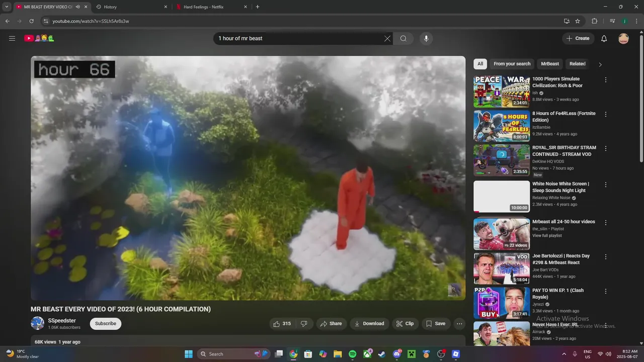Open more actions ellipsis under the video
This screenshot has width=644, height=362.
tap(459, 324)
